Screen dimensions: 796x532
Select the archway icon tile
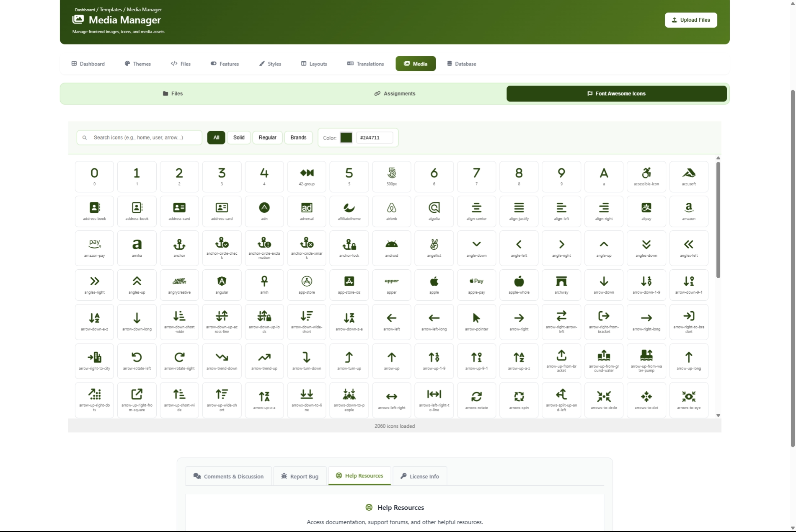[561, 285]
